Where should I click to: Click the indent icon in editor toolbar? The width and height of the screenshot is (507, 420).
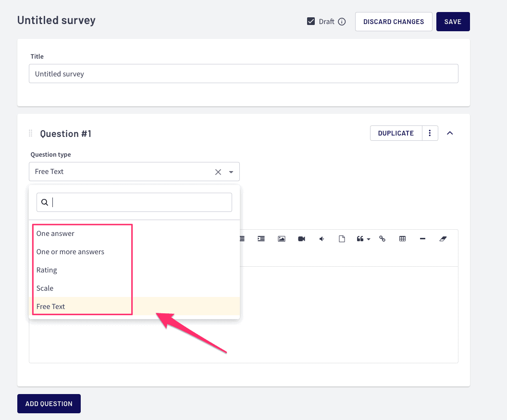[261, 239]
